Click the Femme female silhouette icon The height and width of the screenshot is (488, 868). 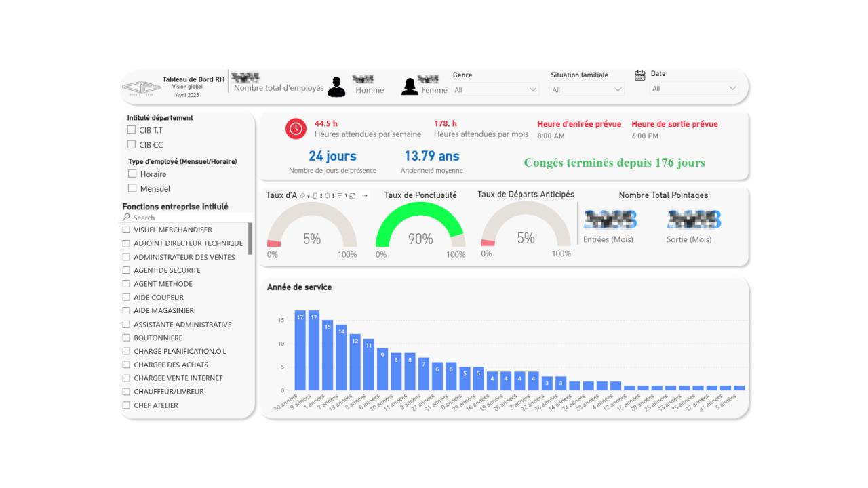click(x=410, y=87)
